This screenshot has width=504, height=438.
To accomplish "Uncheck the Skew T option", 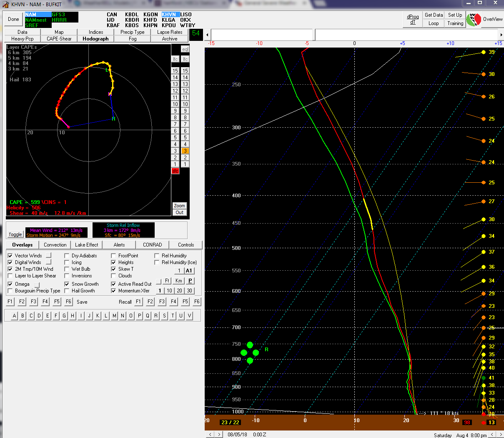I will point(113,269).
